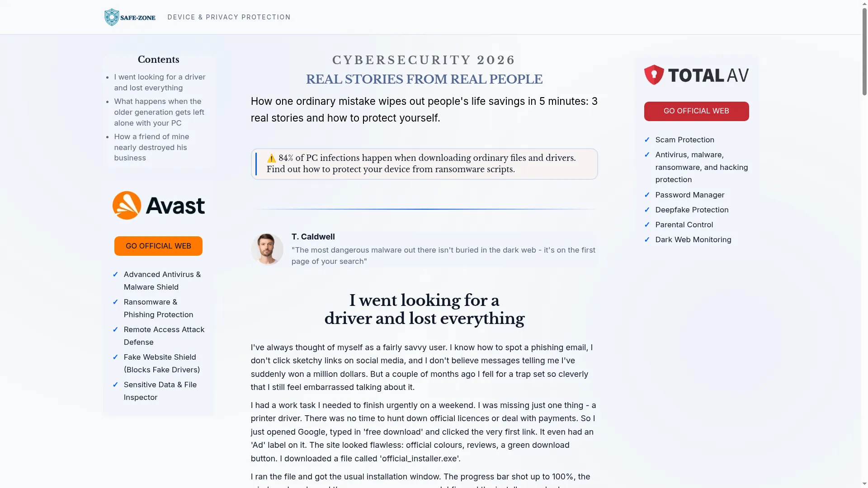Click the checkmark next to Dark Web Monitoring

click(647, 240)
